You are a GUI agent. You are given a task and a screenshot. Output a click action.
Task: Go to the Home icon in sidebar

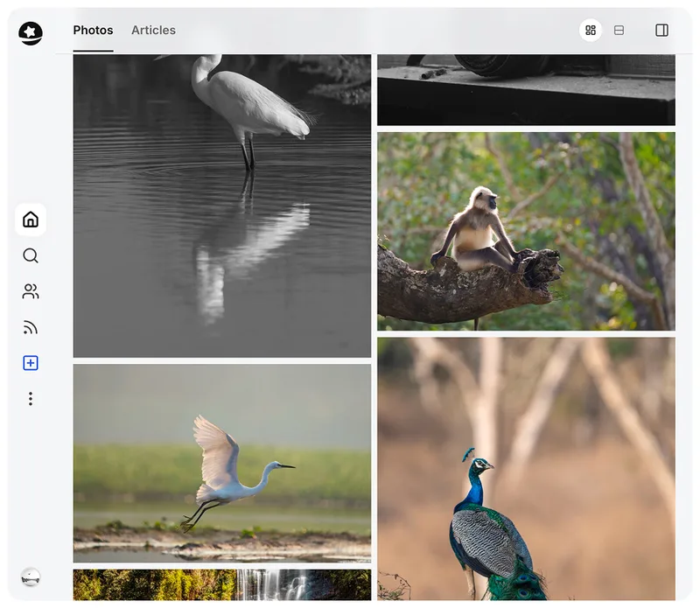coord(31,220)
